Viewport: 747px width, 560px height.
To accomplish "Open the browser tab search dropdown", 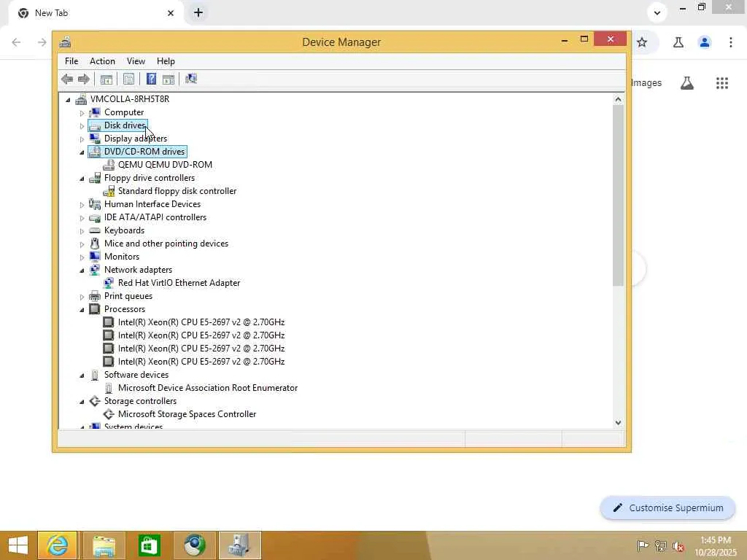I will click(657, 13).
